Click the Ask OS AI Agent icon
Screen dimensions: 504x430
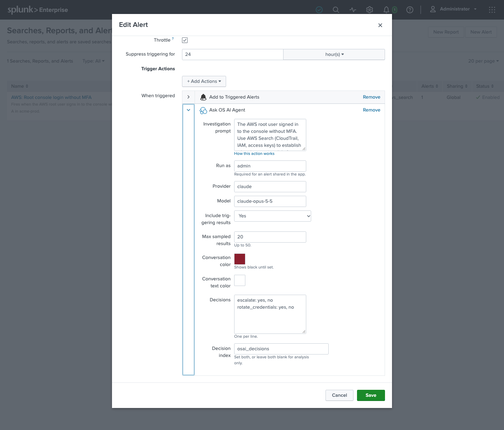point(203,110)
